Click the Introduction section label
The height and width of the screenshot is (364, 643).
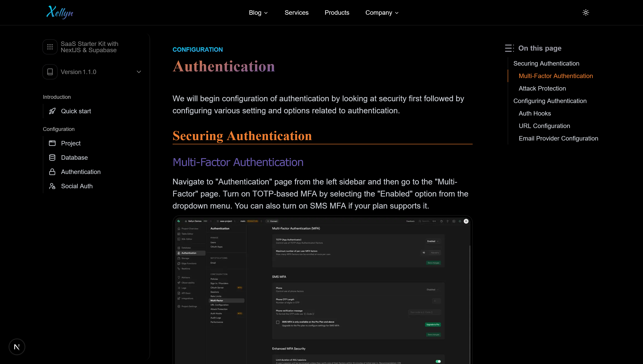tap(56, 97)
